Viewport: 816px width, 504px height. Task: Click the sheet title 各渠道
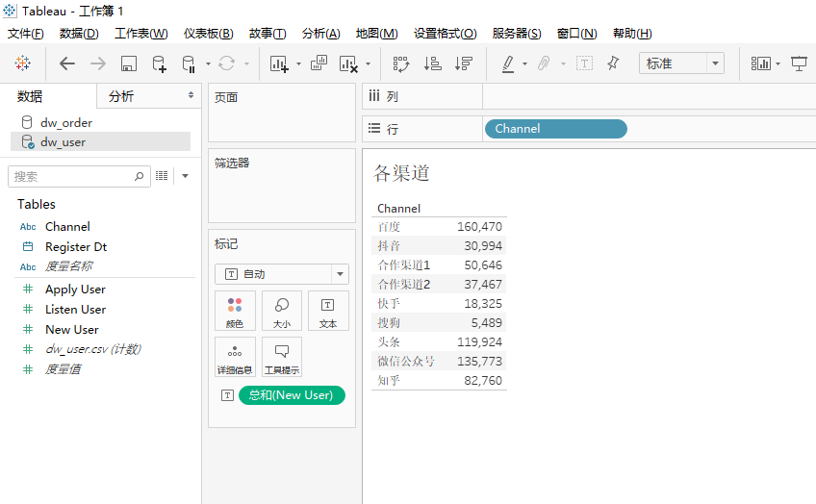click(x=401, y=173)
